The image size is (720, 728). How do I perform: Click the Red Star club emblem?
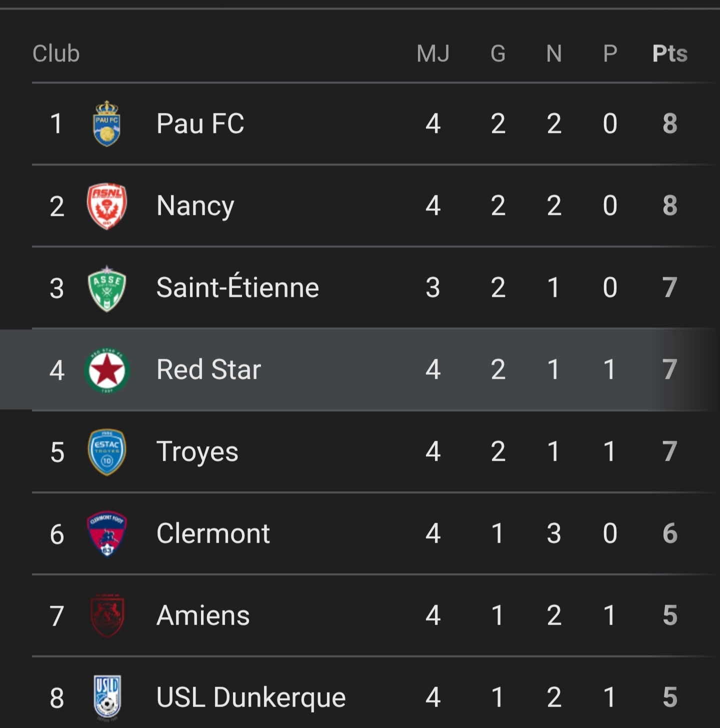(106, 370)
